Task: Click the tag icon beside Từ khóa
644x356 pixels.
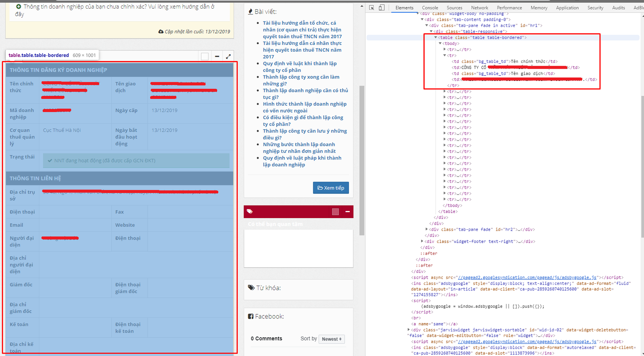Action: click(251, 288)
